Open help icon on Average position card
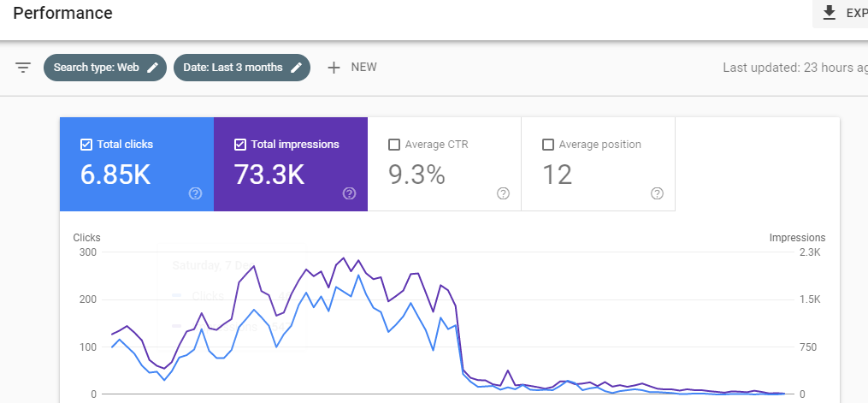The image size is (868, 403). [x=657, y=193]
